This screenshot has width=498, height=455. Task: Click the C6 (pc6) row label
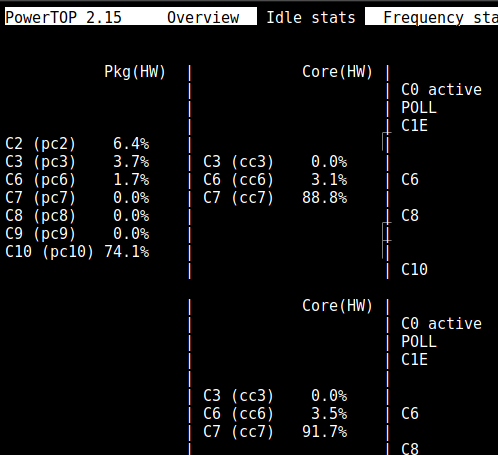pyautogui.click(x=40, y=180)
